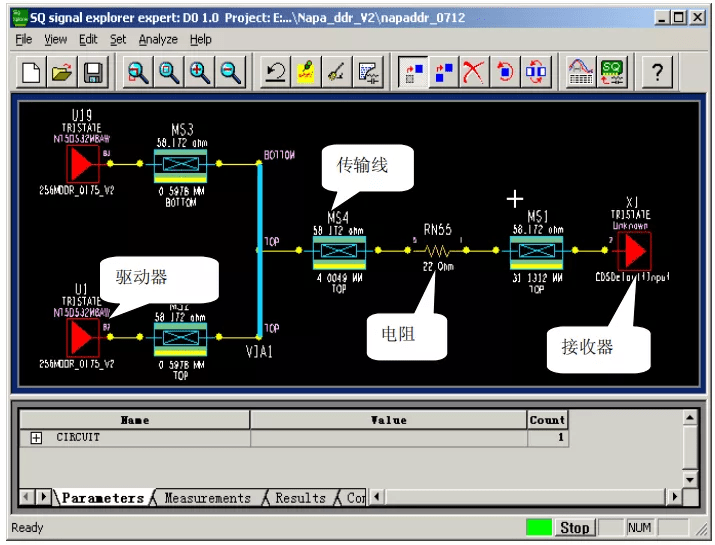Click the SQ application icon in title bar
Image resolution: width=715 pixels, height=545 pixels.
pos(19,18)
